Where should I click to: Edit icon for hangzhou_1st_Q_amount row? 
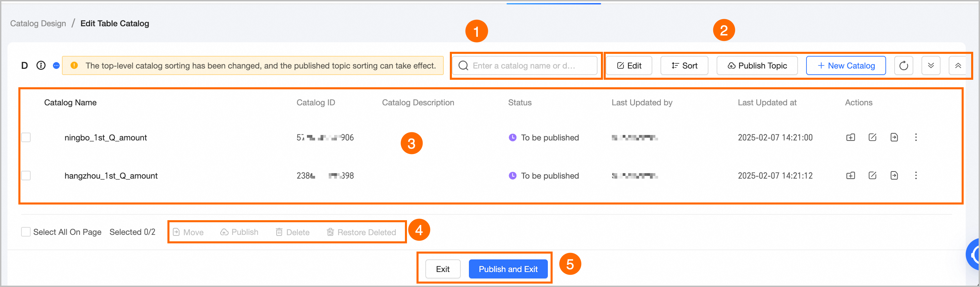(x=872, y=175)
